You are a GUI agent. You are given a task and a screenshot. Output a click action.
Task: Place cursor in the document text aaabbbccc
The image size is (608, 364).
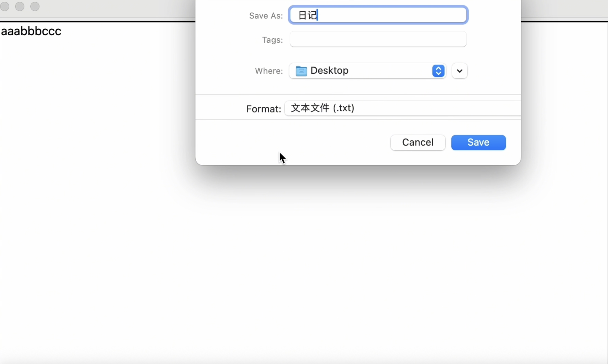point(31,31)
